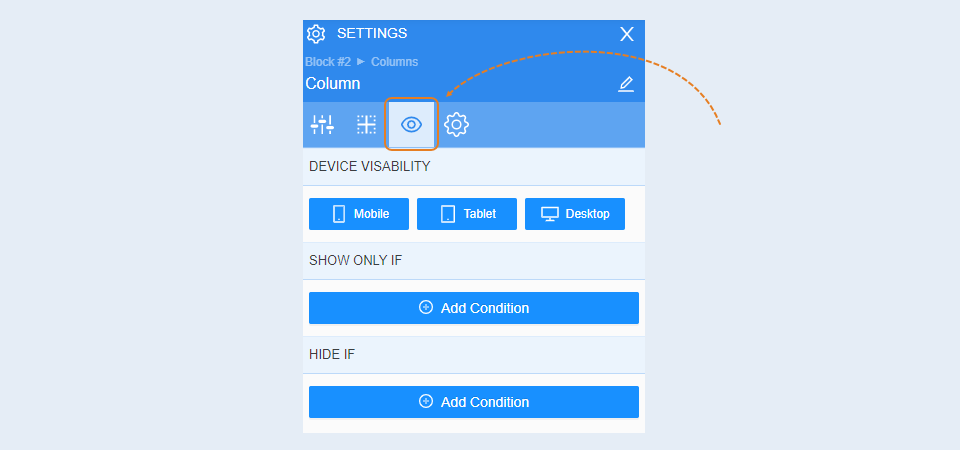The height and width of the screenshot is (450, 960).
Task: Click the Column title text
Action: pyautogui.click(x=333, y=84)
